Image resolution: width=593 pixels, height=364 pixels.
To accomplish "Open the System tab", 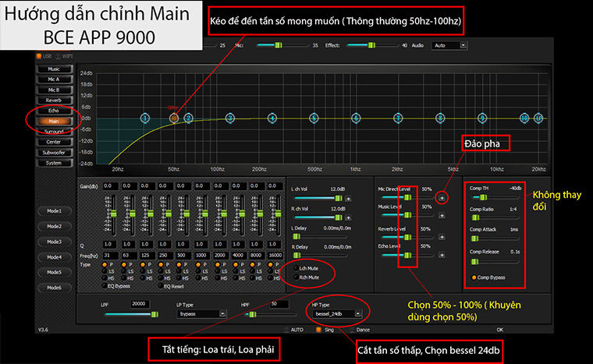I will point(54,163).
